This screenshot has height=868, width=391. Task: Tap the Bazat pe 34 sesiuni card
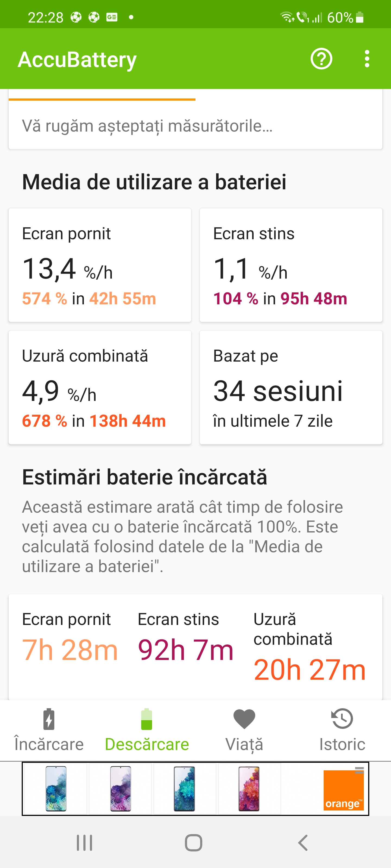291,388
